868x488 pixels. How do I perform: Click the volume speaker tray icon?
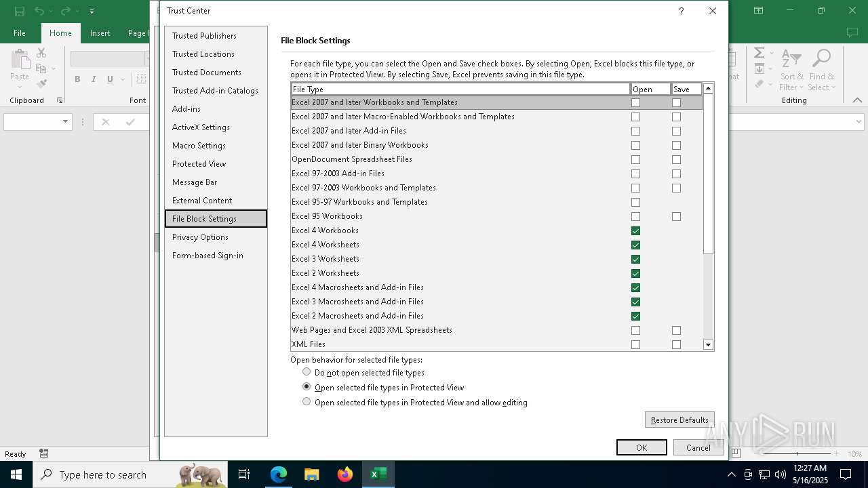click(x=780, y=474)
